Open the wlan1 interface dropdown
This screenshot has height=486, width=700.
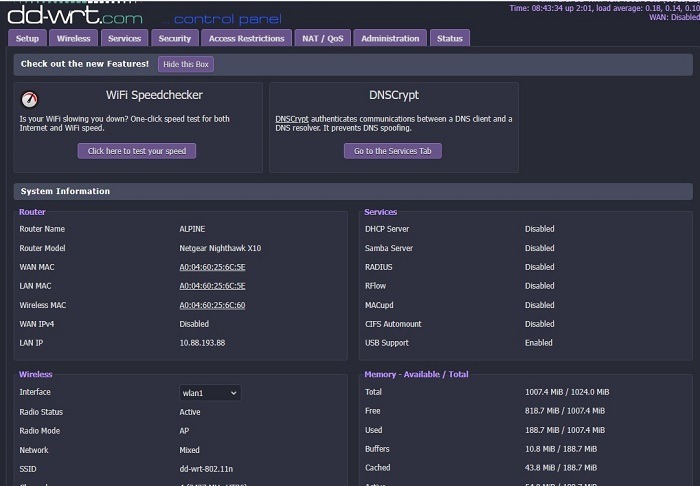(210, 393)
